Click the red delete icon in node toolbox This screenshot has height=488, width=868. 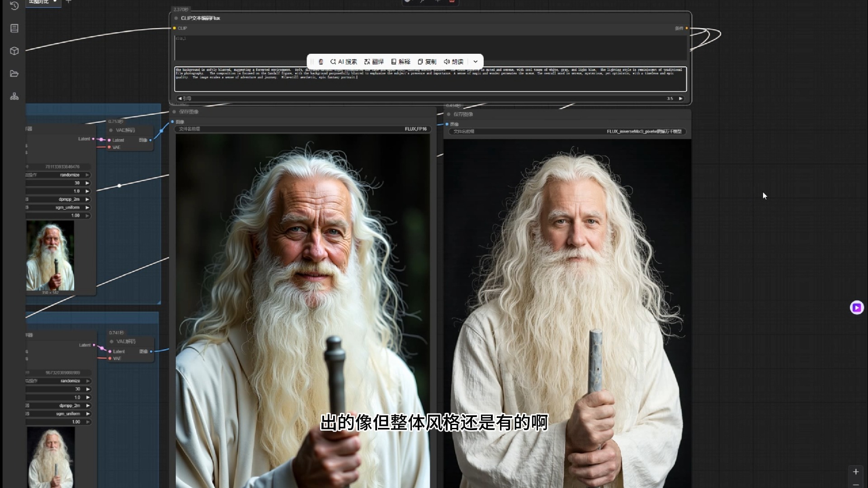click(452, 1)
